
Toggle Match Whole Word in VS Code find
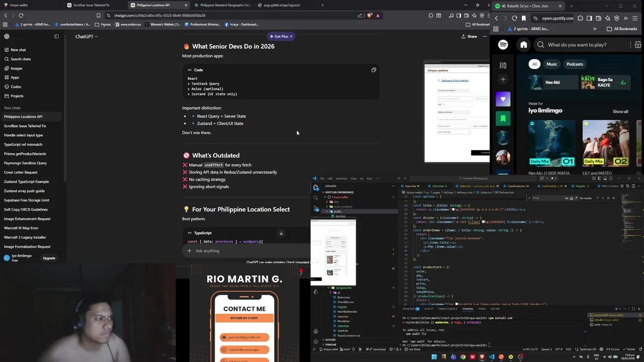click(571, 198)
